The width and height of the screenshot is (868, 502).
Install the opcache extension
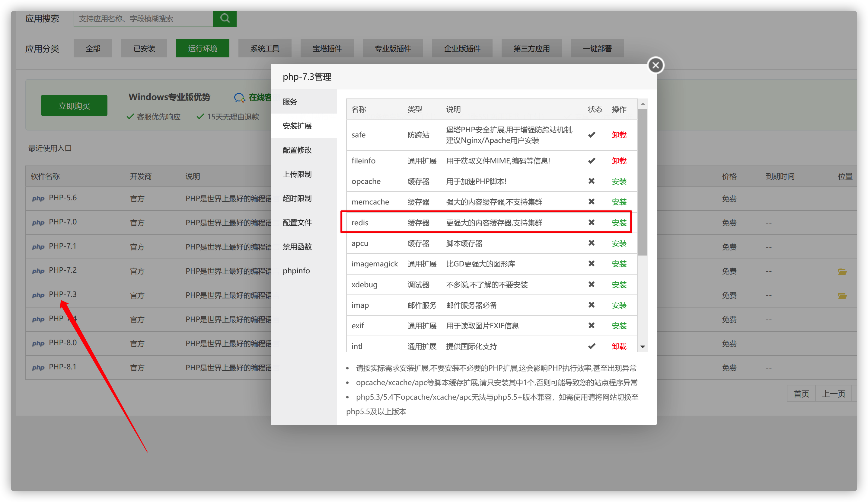pyautogui.click(x=619, y=181)
